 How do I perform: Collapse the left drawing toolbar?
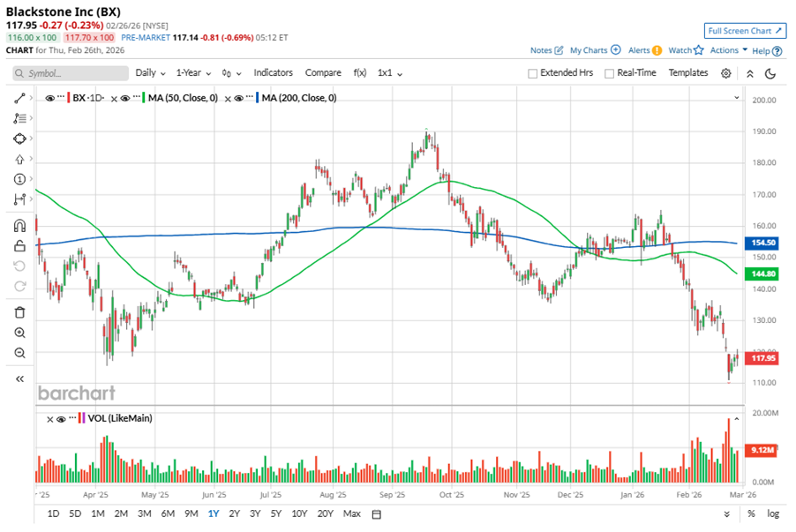coord(19,378)
